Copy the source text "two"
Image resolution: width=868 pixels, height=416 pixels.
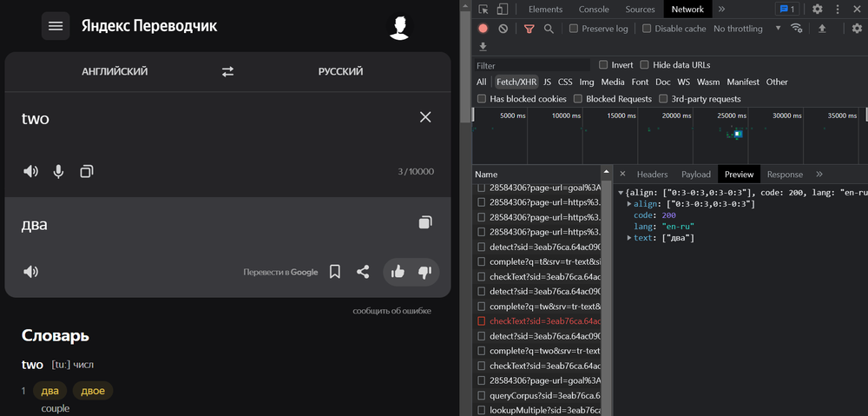pyautogui.click(x=86, y=172)
